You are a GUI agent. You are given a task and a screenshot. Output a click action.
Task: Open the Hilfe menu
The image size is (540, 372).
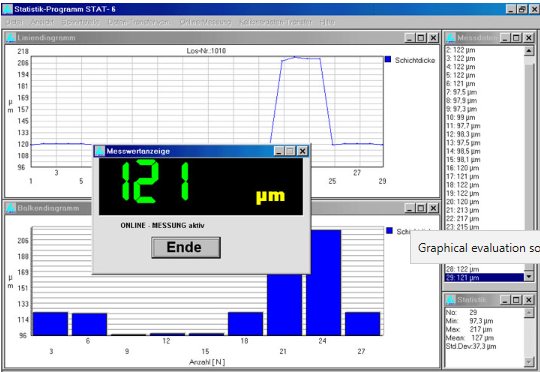point(327,22)
